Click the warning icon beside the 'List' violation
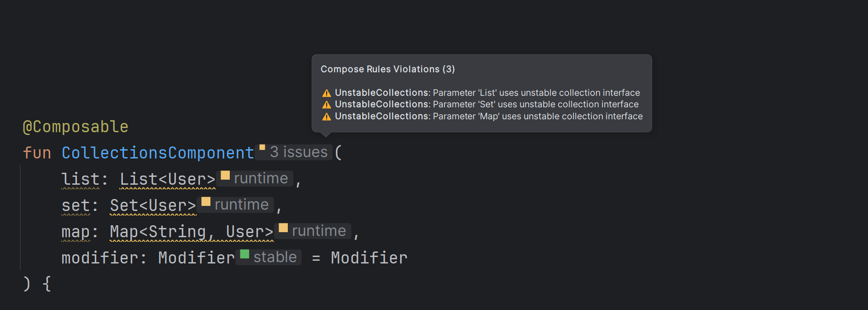Image resolution: width=868 pixels, height=310 pixels. click(x=326, y=93)
